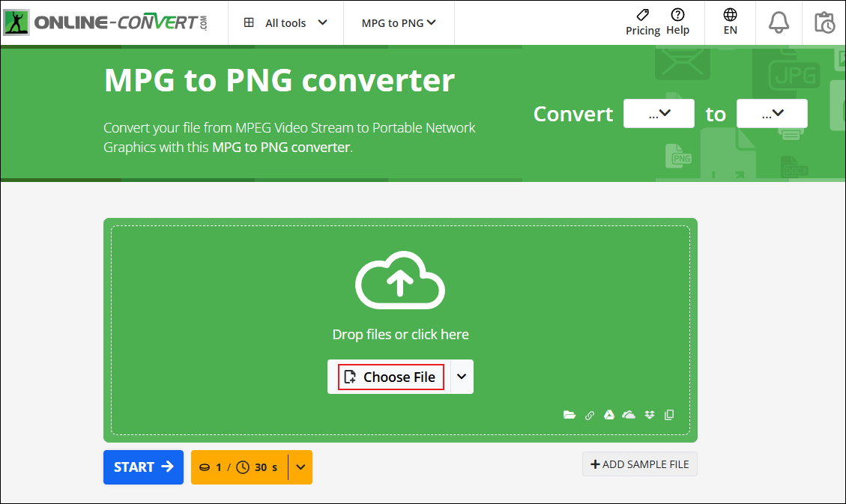The height and width of the screenshot is (504, 846).
Task: Expand the source format Convert dropdown
Action: [659, 113]
